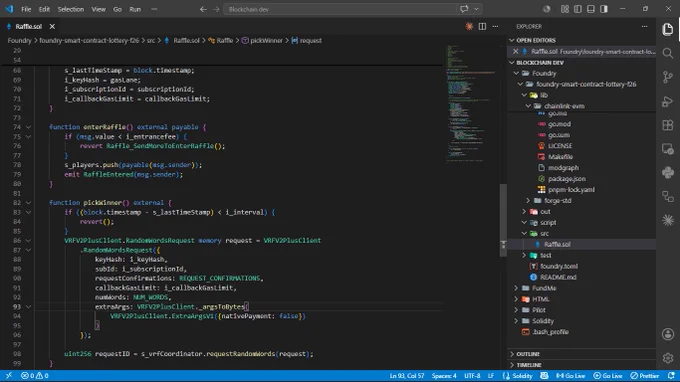
Task: Close Raffle.sol in Open Editors list
Action: coord(515,52)
